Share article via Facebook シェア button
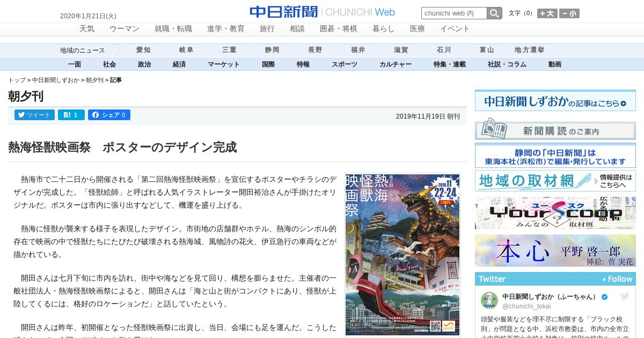This screenshot has height=338, width=644. (x=109, y=115)
